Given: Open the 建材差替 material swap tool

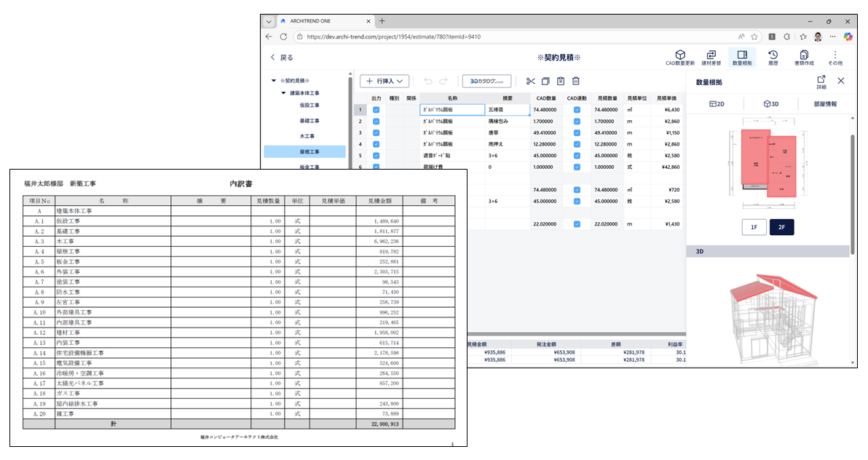Looking at the screenshot, I should click(711, 55).
